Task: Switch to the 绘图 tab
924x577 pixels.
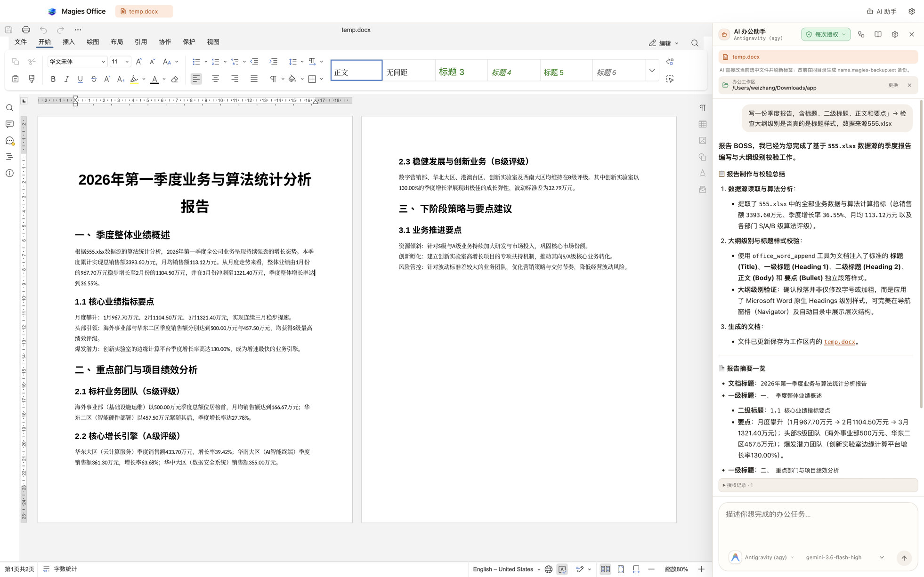Action: pyautogui.click(x=93, y=42)
